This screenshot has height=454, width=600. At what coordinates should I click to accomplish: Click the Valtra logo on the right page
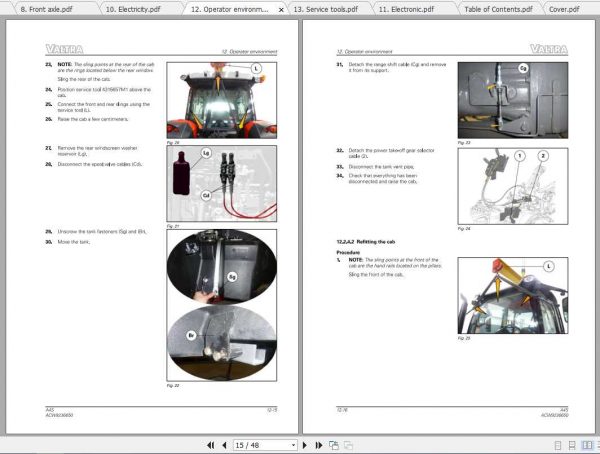tap(549, 49)
